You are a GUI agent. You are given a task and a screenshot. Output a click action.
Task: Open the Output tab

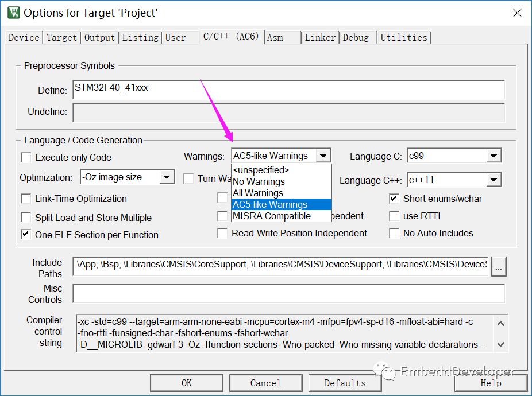click(99, 37)
